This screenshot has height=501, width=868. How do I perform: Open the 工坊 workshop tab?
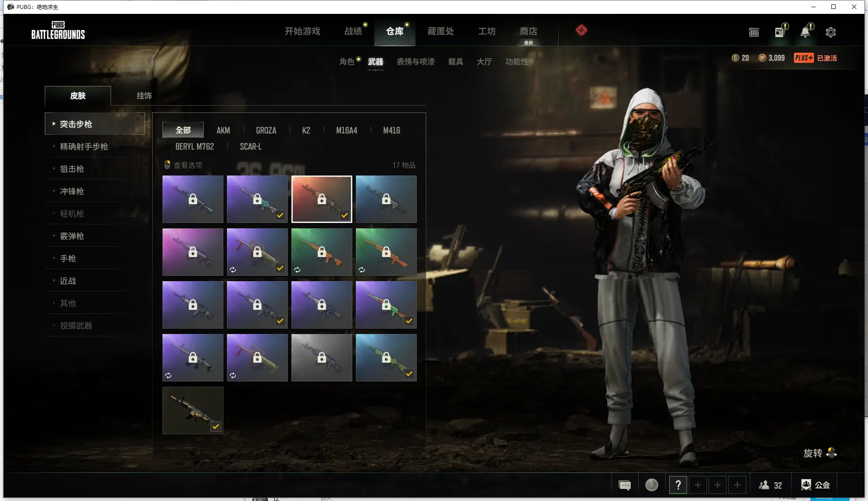pyautogui.click(x=487, y=31)
